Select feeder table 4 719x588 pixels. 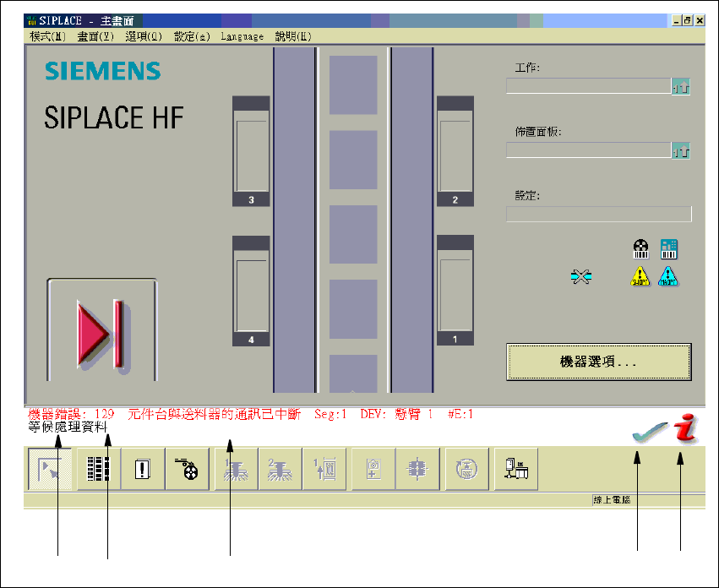(x=251, y=291)
